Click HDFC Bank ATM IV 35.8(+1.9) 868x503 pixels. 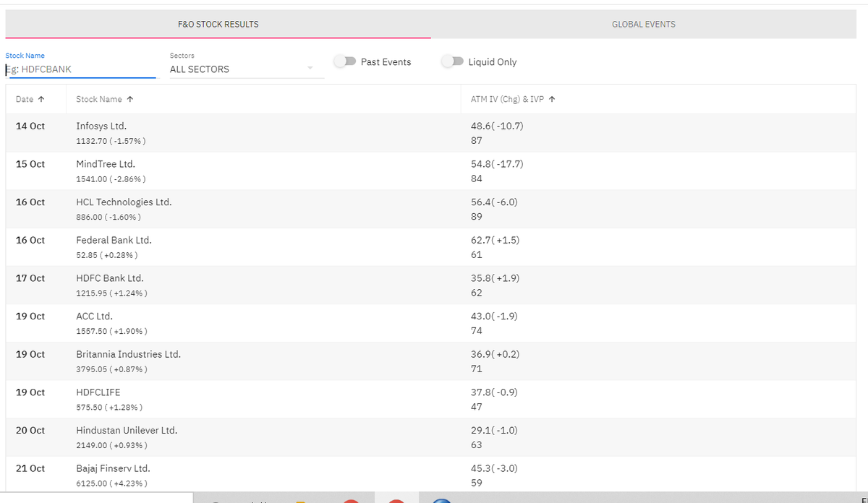pos(495,278)
